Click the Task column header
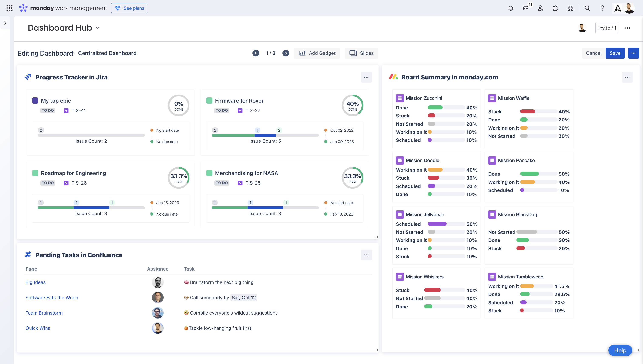The width and height of the screenshot is (643, 364). [189, 269]
